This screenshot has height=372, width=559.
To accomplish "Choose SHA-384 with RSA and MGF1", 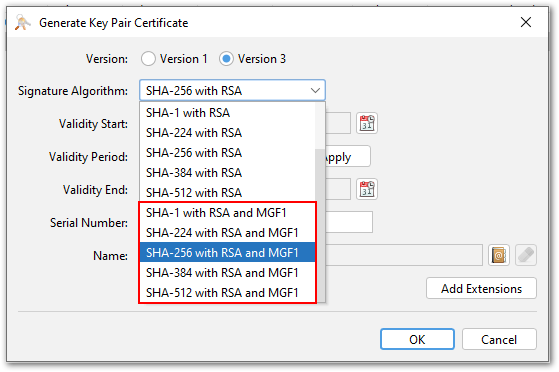I will 227,272.
